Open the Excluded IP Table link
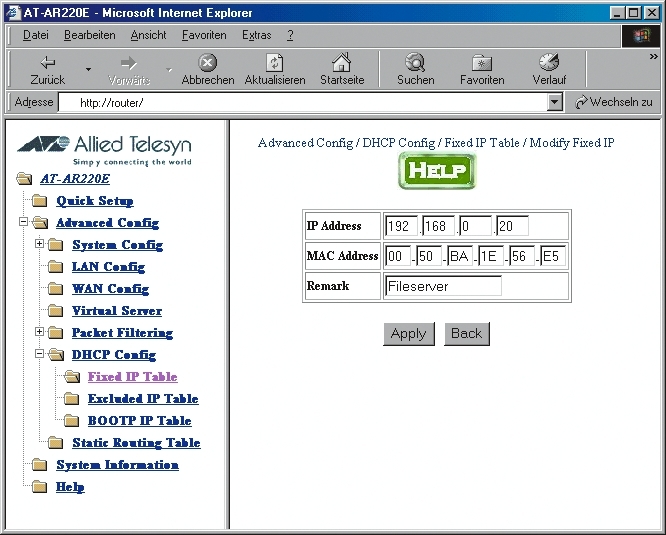 pyautogui.click(x=143, y=399)
